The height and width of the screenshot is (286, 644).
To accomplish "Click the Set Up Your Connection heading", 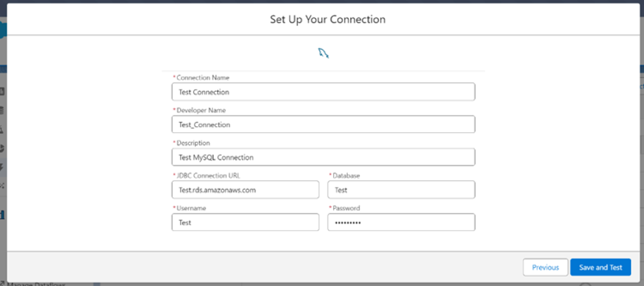I will click(x=328, y=19).
